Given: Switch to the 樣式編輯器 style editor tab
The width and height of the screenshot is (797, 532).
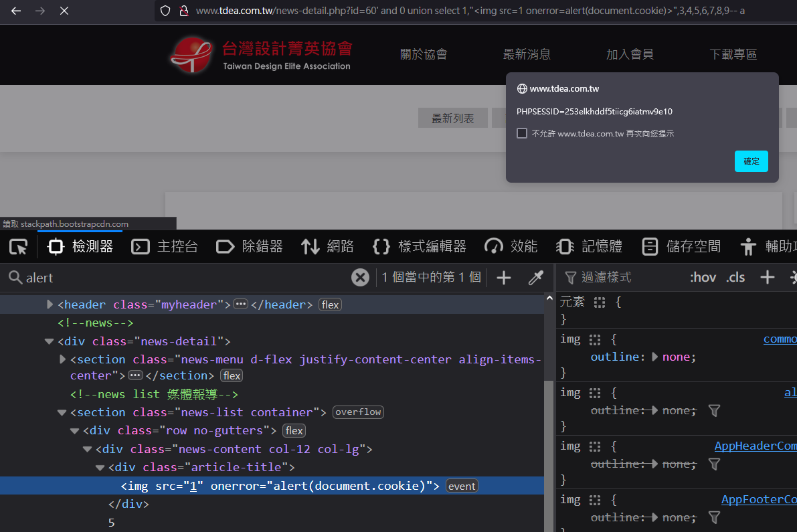Looking at the screenshot, I should tap(420, 247).
